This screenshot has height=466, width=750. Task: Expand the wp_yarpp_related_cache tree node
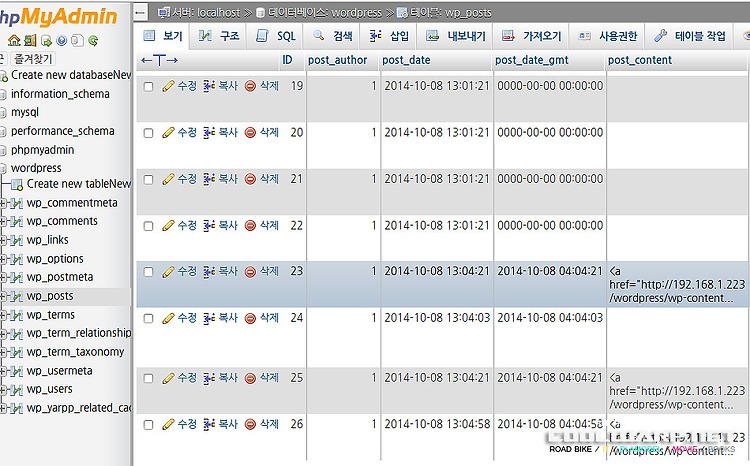pyautogui.click(x=3, y=409)
